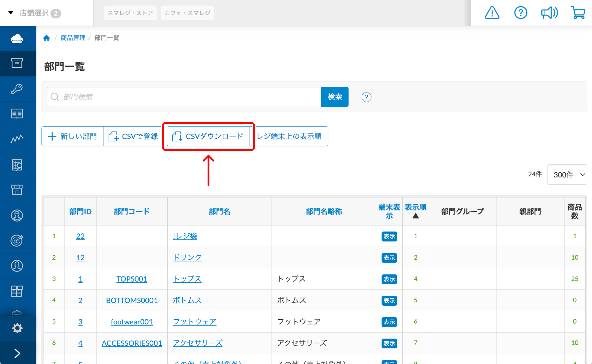Select the スマレジ・ストア store tab
Screen dimensions: 592x364
pyautogui.click(x=130, y=13)
